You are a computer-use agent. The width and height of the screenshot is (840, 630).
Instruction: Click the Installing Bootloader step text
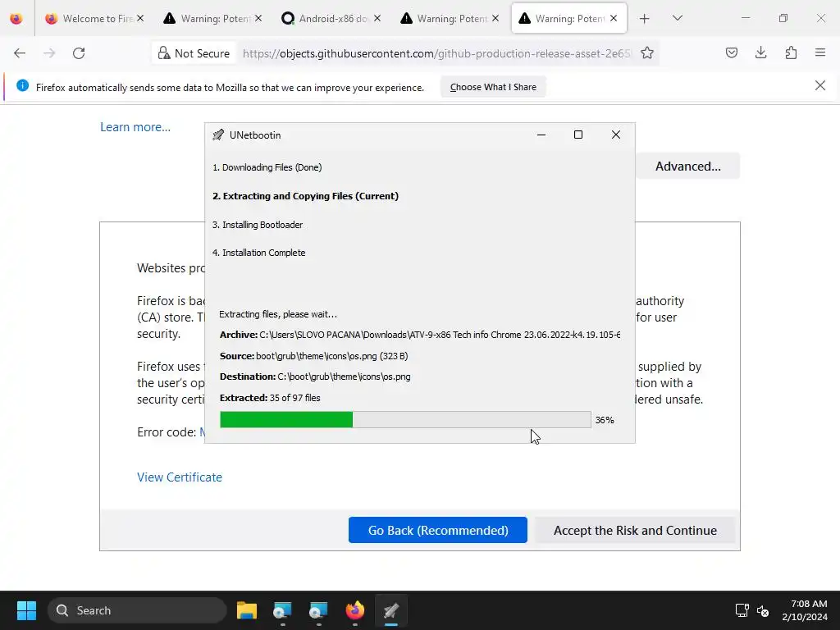coord(258,225)
